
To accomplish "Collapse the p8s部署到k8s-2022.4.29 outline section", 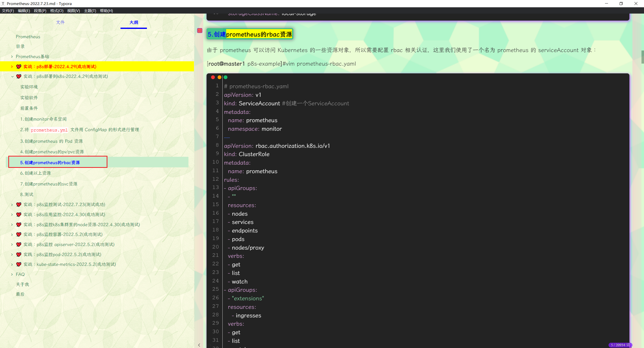I will click(12, 76).
